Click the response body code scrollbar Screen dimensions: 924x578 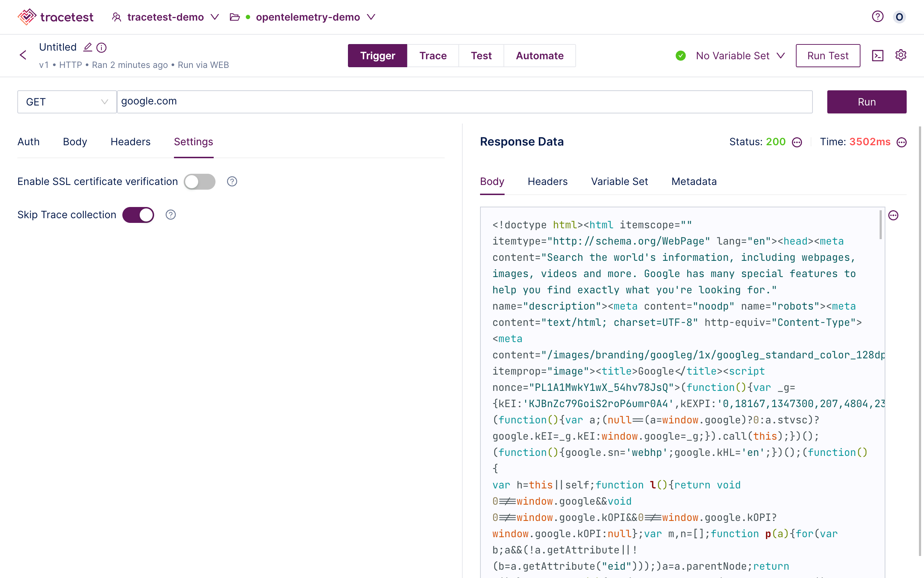point(880,224)
